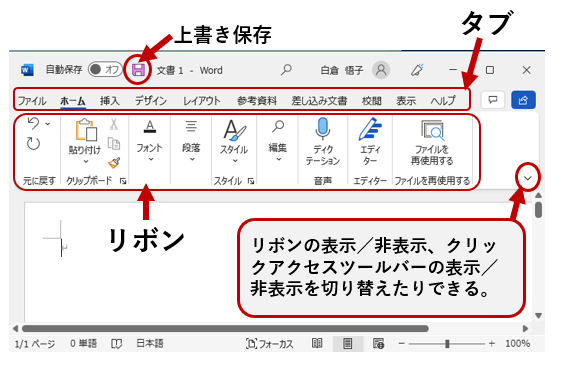Click the Undo arrow icon
565x371 pixels.
tap(33, 124)
